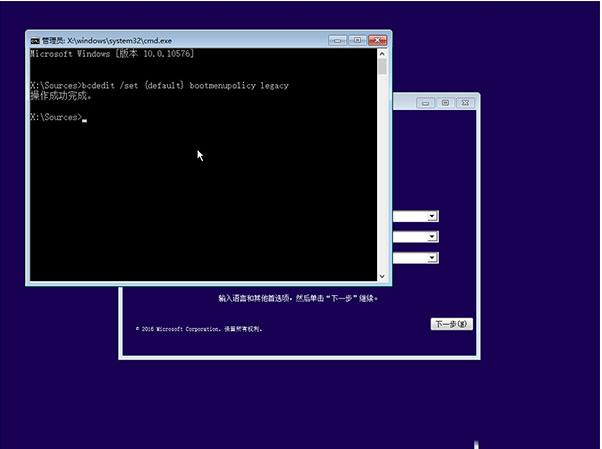Click the Microsoft Corporation copyright text
Image resolution: width=602 pixels, height=449 pixels.
click(198, 328)
